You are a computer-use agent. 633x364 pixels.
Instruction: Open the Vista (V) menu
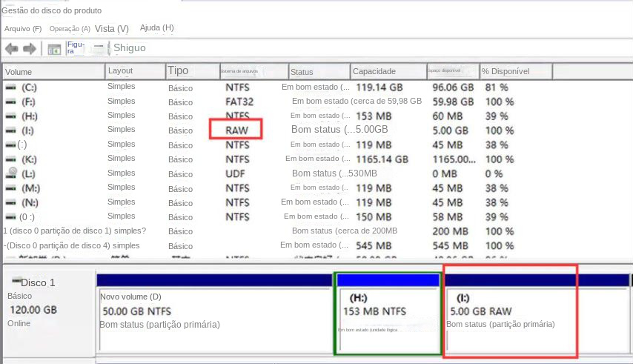(x=111, y=28)
